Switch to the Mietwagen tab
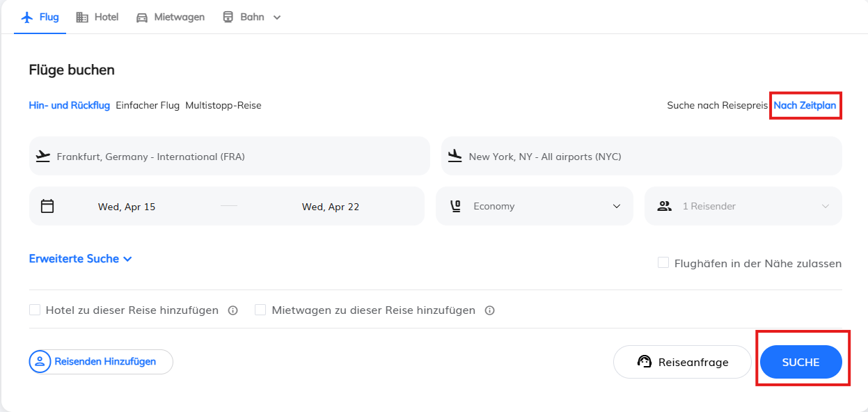 pos(171,17)
